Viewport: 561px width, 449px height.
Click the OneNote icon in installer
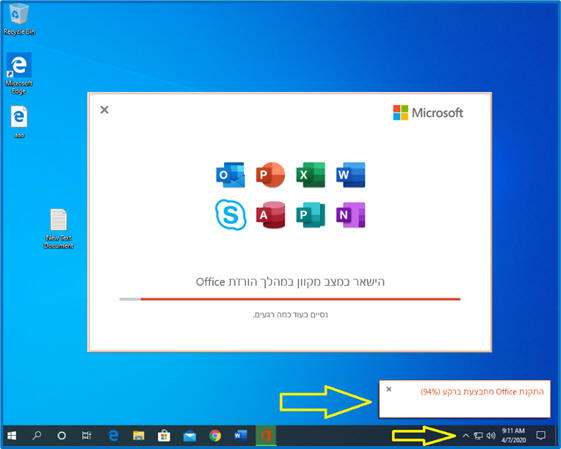tap(351, 215)
